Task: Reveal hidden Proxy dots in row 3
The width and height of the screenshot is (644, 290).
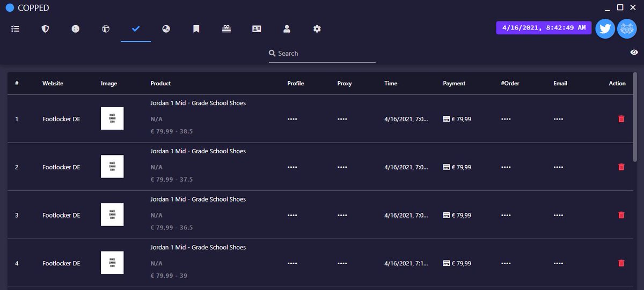Action: [x=342, y=215]
